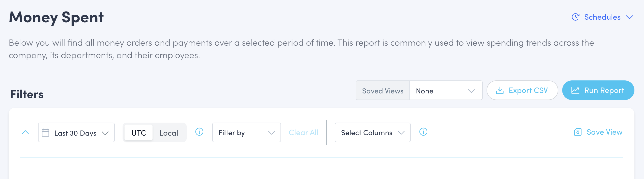Screen dimensions: 644x179
Task: Switch timezone to Local
Action: 169,133
